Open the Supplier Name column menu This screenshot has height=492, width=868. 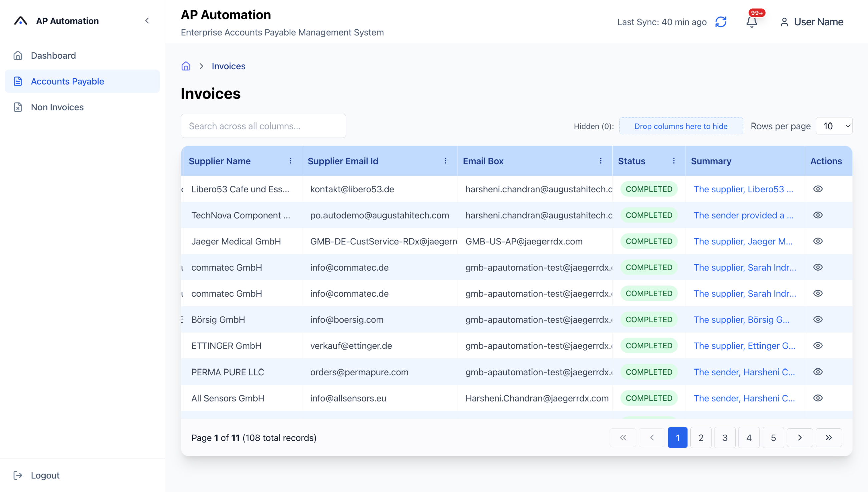pyautogui.click(x=290, y=161)
